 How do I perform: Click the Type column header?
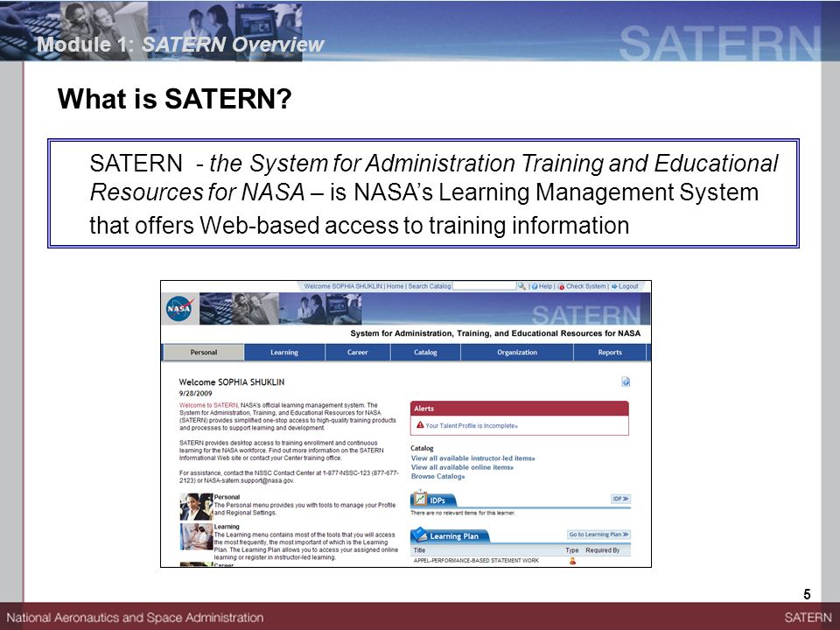572,550
